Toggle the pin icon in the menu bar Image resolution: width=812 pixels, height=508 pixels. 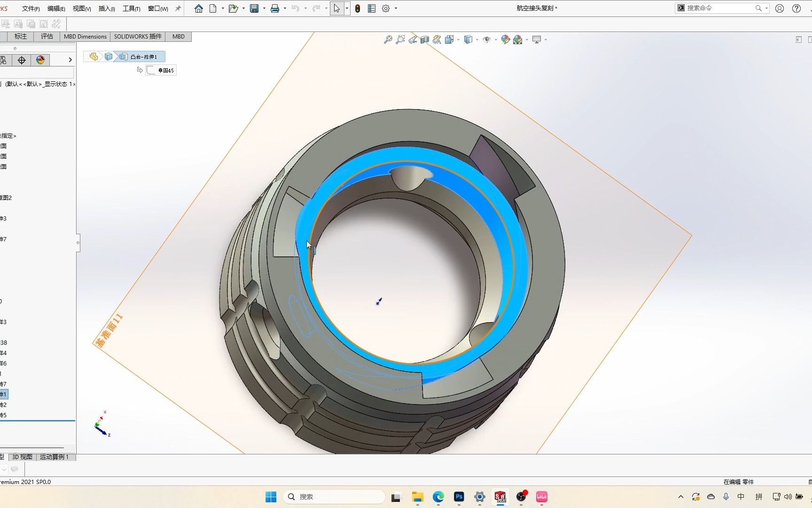coord(178,8)
